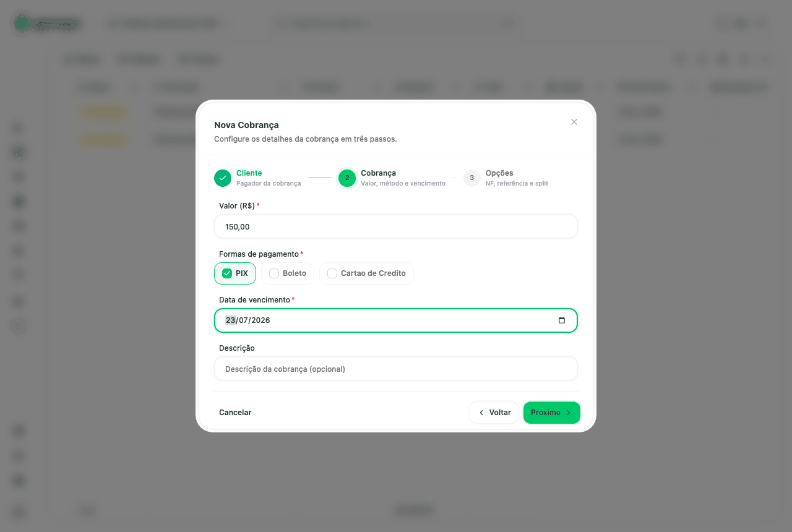This screenshot has width=792, height=532.
Task: Select the step 2 circle for Cobrança
Action: (x=347, y=178)
